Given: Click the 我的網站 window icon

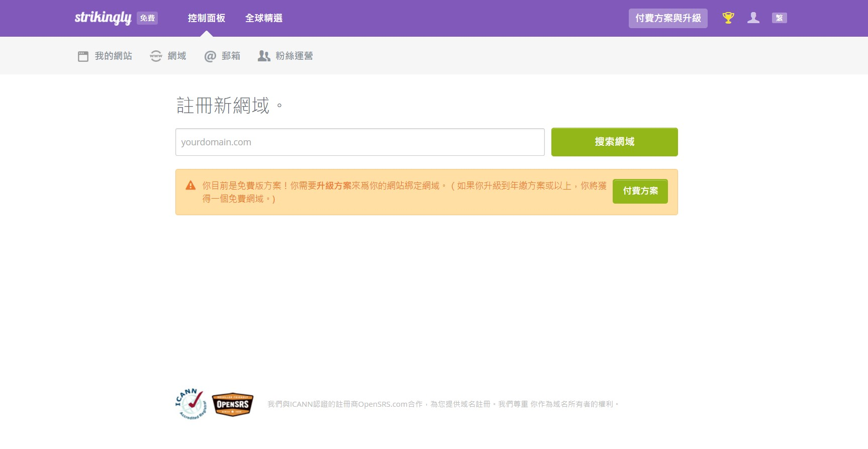Looking at the screenshot, I should (83, 56).
